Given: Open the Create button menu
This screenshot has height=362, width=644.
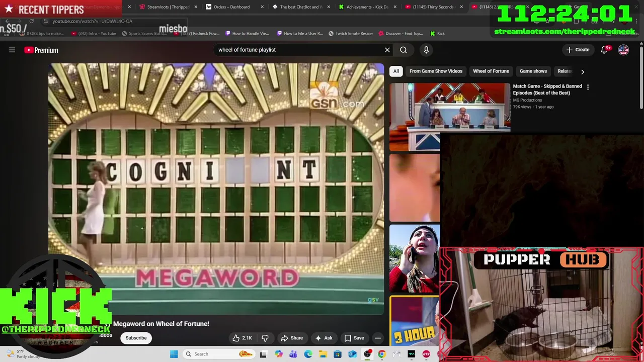Looking at the screenshot, I should [578, 50].
